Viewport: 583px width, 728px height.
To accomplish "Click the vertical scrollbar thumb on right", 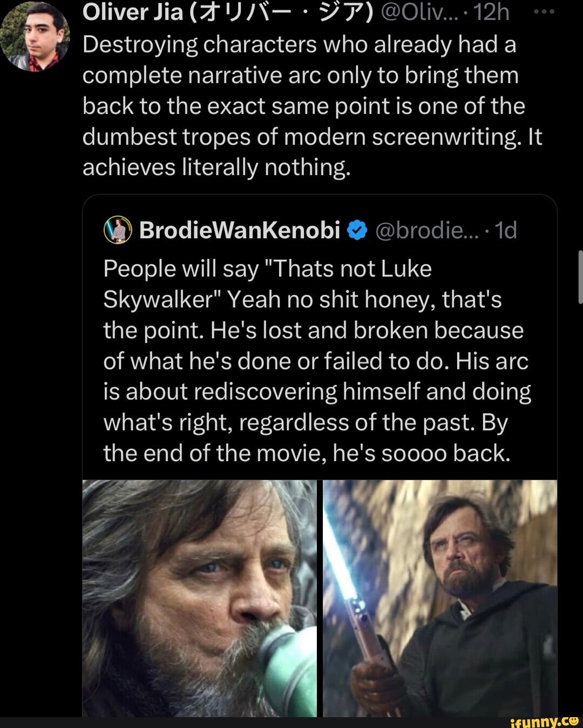I will click(x=580, y=277).
